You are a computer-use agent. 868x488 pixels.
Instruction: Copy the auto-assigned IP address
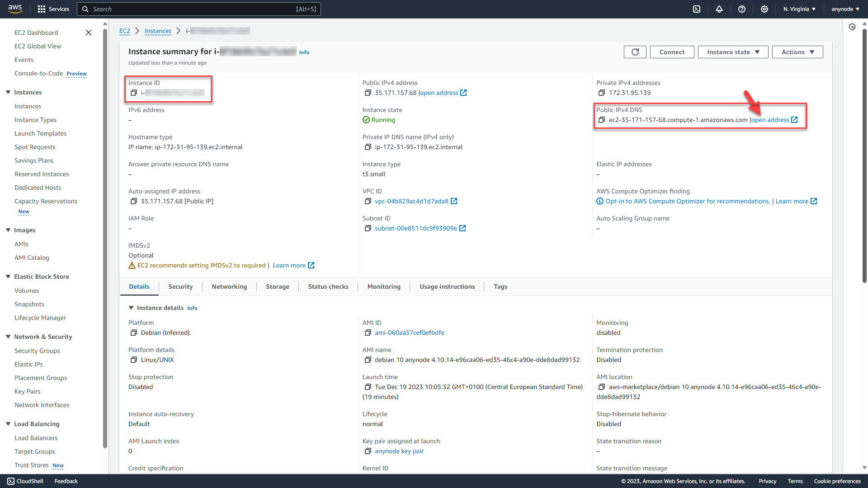click(134, 201)
